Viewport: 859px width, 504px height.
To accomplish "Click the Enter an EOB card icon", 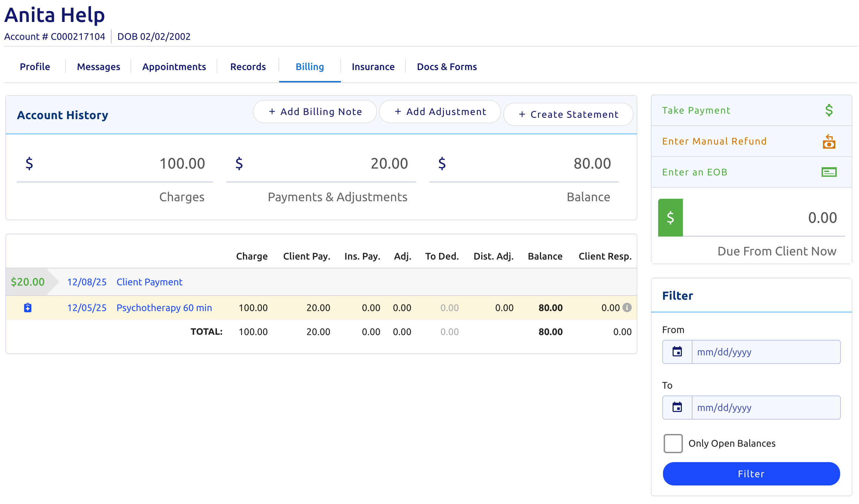I will click(x=829, y=172).
